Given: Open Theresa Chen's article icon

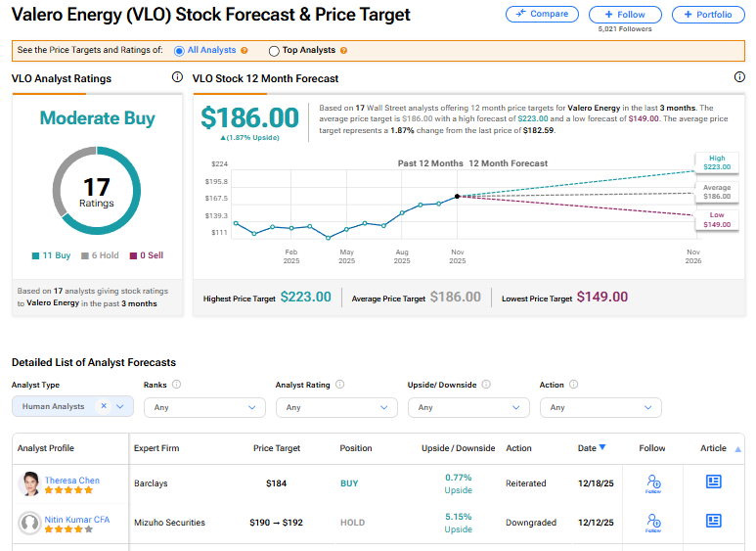Looking at the screenshot, I should [713, 482].
